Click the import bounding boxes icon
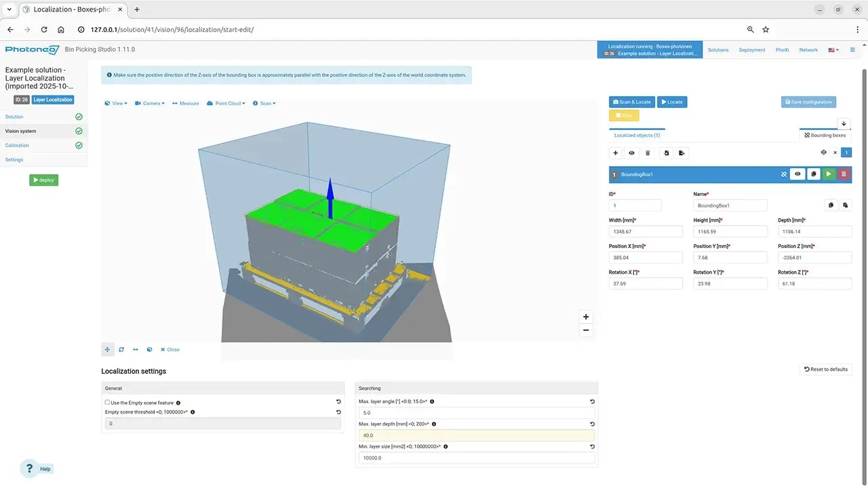The width and height of the screenshot is (868, 488). [667, 153]
